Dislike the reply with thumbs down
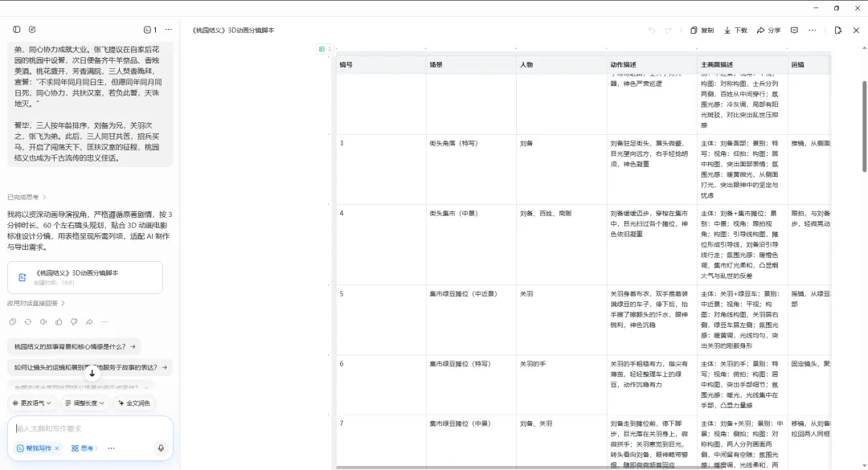The width and height of the screenshot is (868, 470). point(74,321)
